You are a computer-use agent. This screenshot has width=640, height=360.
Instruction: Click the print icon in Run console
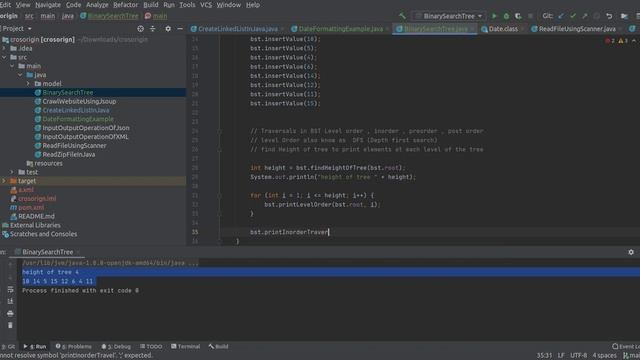[10, 313]
